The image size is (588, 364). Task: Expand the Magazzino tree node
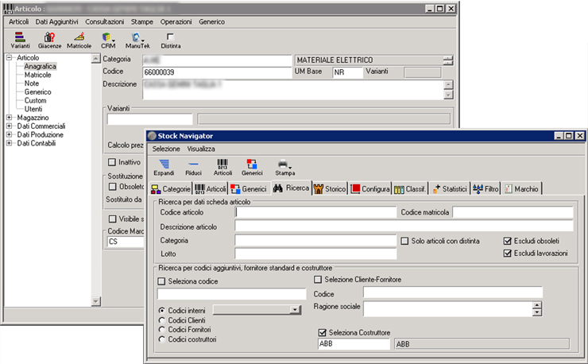pos(10,118)
